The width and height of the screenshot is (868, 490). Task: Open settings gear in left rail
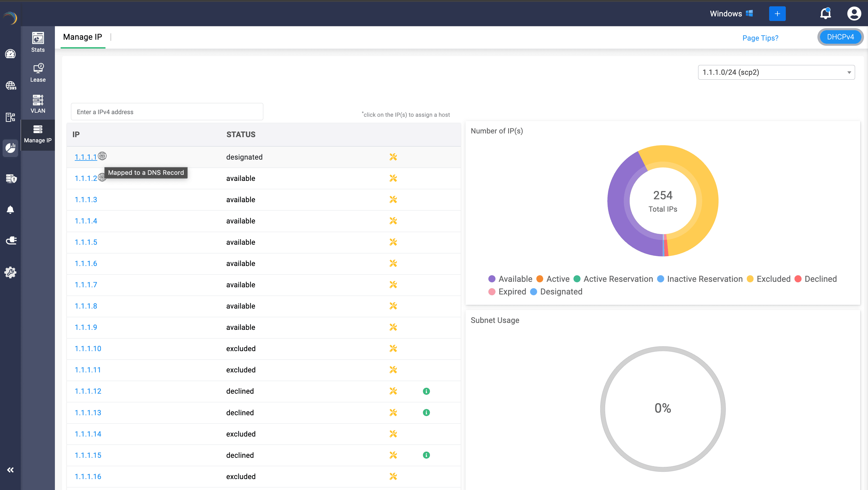click(x=10, y=272)
